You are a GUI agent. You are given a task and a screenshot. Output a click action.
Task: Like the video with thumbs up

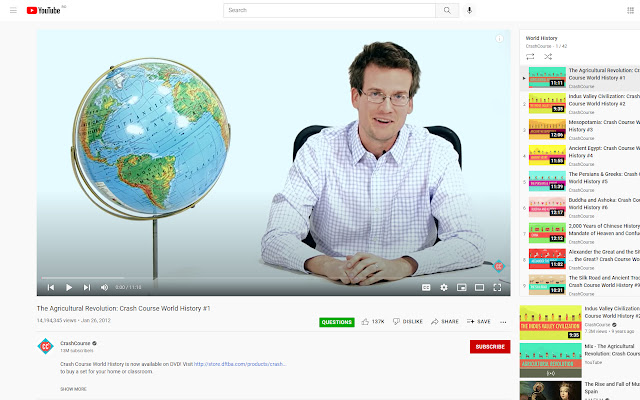[x=373, y=322]
